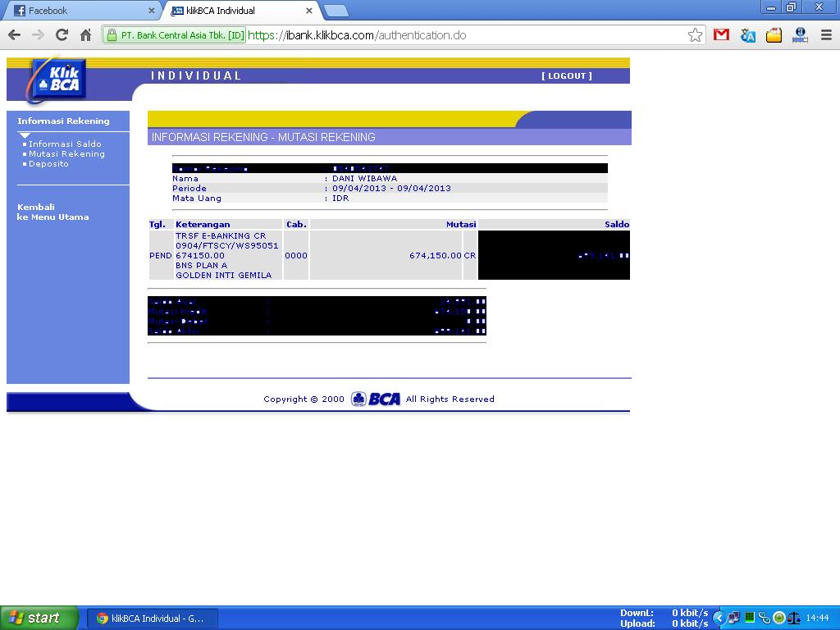Click the 14:44 system clock

818,619
